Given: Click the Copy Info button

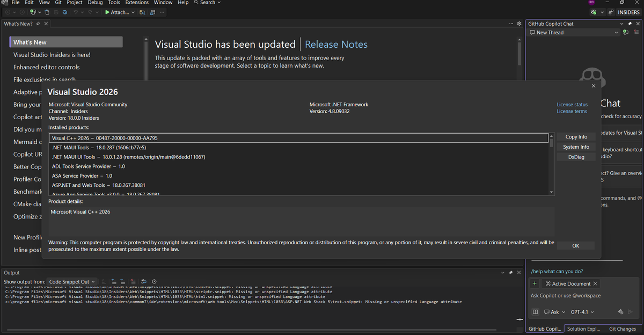Looking at the screenshot, I should [x=576, y=137].
